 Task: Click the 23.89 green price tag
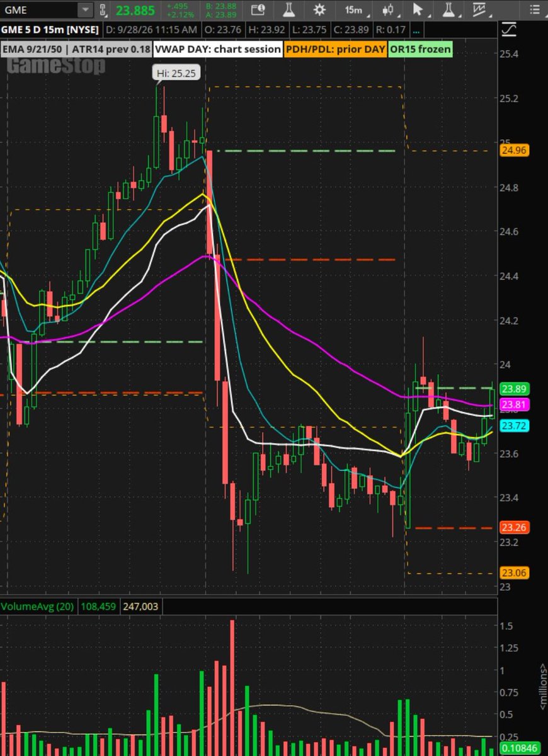515,388
